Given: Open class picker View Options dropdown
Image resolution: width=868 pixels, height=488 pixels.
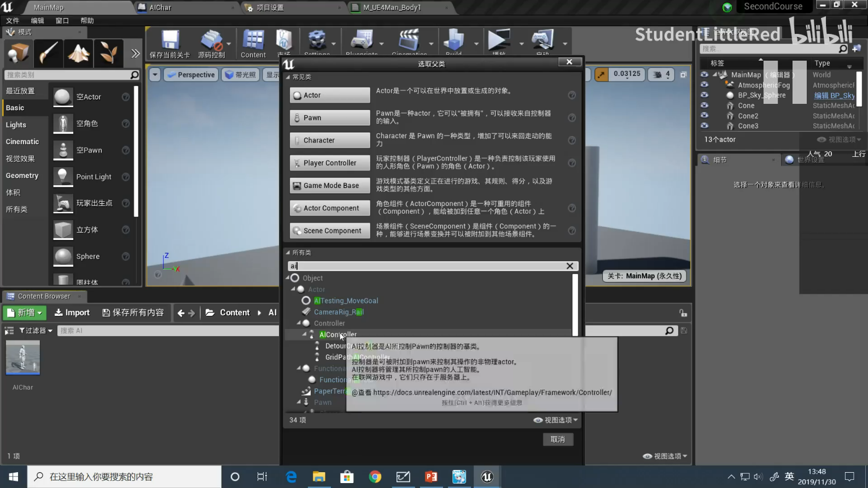Looking at the screenshot, I should coord(556,420).
